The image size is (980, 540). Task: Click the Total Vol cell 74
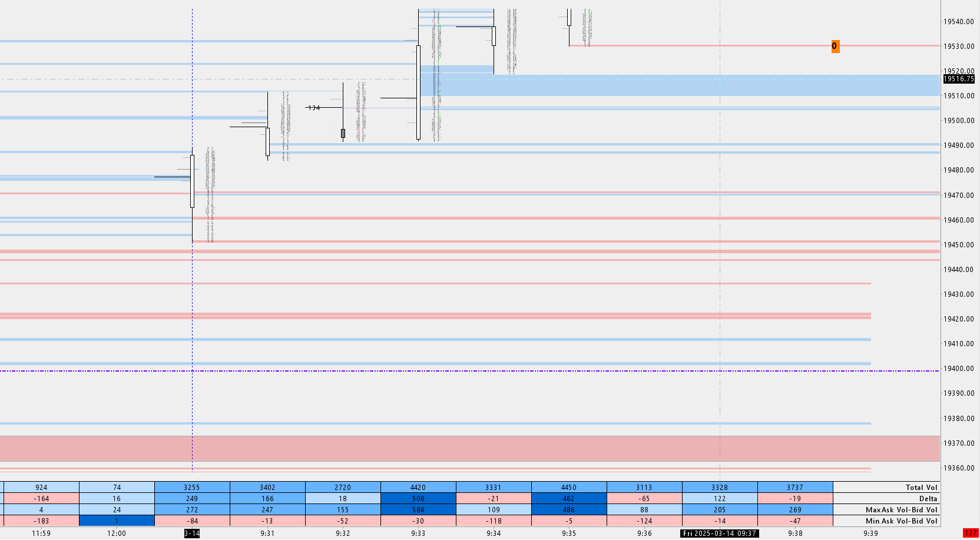pyautogui.click(x=117, y=487)
